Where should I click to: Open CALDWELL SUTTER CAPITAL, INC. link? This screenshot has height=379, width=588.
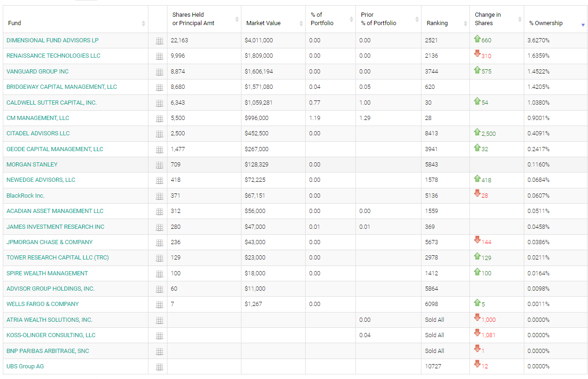click(x=52, y=103)
